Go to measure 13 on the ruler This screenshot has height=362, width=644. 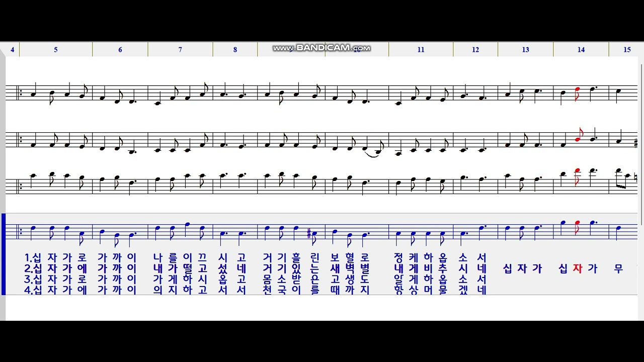[526, 50]
